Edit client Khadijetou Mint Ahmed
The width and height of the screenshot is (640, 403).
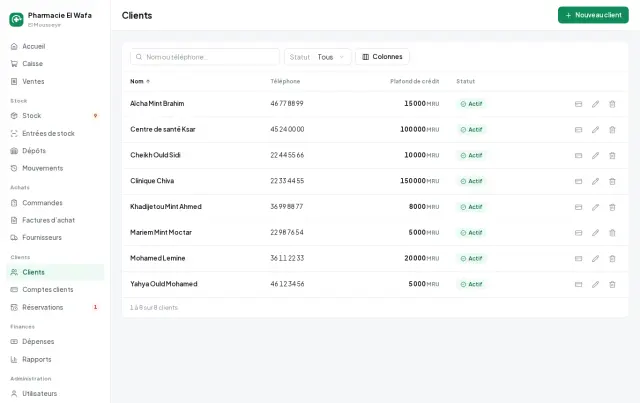tap(596, 207)
